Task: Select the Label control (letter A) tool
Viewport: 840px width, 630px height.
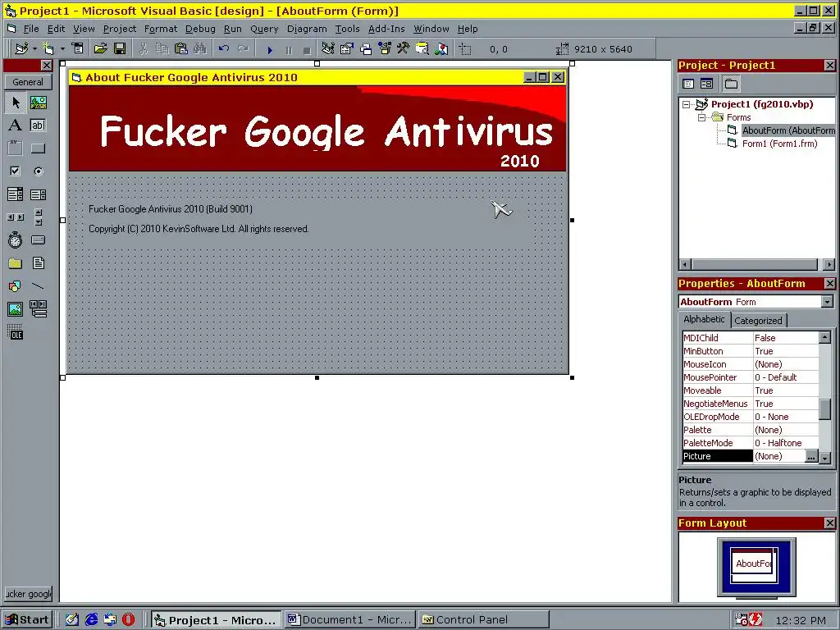Action: [x=16, y=126]
